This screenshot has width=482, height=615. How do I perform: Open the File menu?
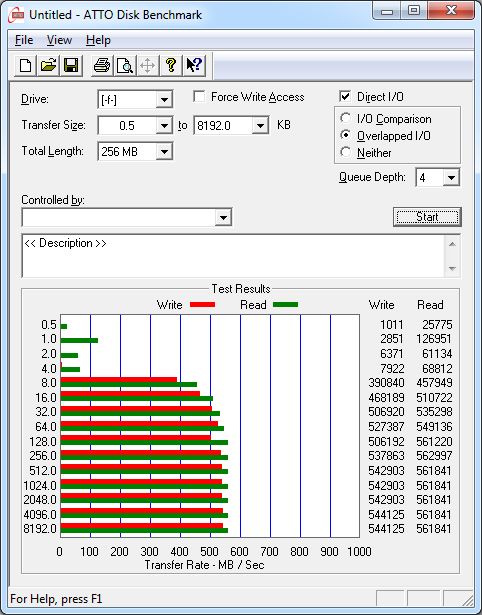pos(24,40)
